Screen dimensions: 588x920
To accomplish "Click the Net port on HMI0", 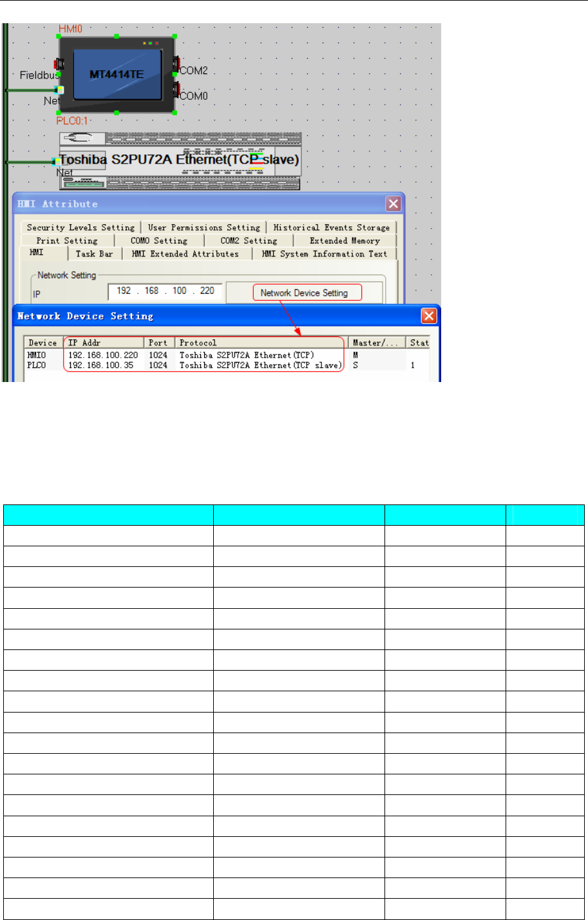I will 60,90.
